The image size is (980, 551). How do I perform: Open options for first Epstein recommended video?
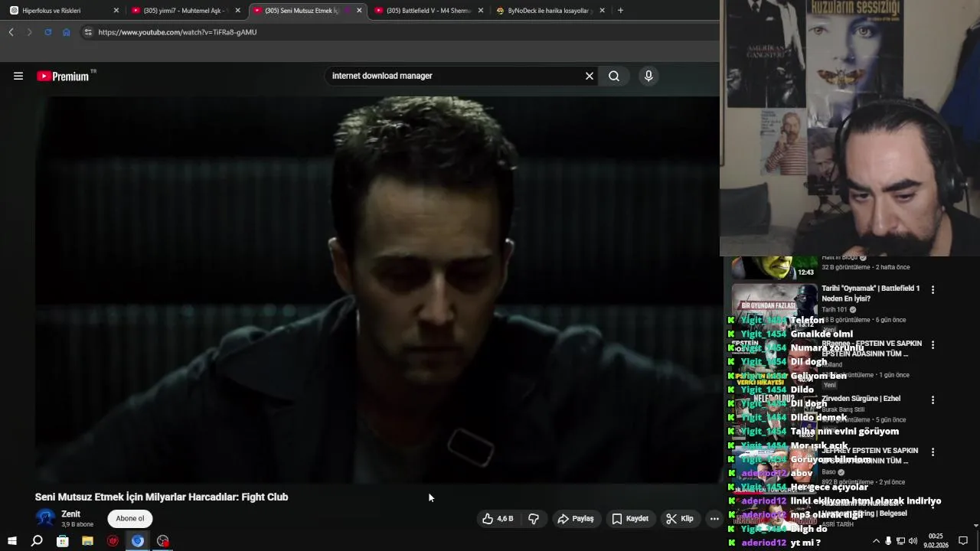933,345
